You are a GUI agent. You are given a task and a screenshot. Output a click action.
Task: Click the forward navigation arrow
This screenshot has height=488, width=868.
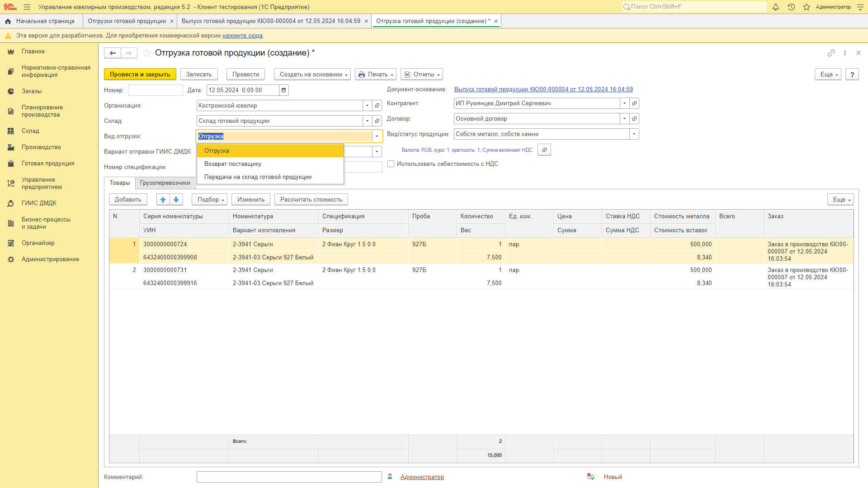[x=129, y=53]
